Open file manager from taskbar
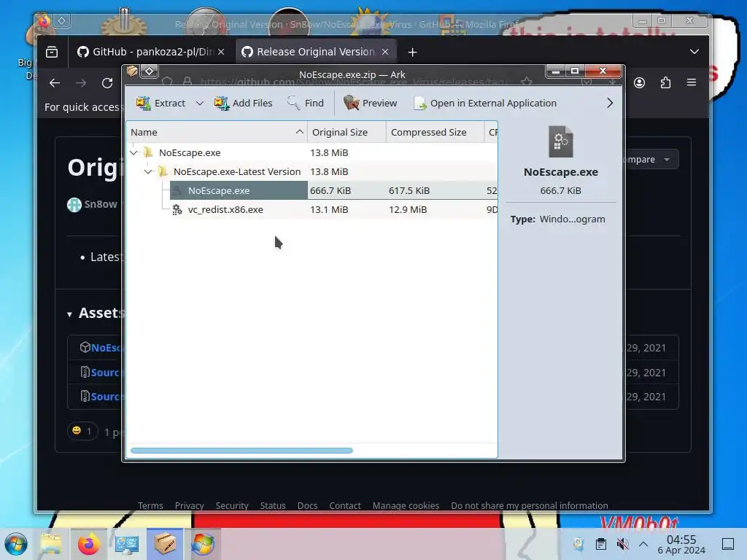Image resolution: width=747 pixels, height=560 pixels. [x=51, y=544]
